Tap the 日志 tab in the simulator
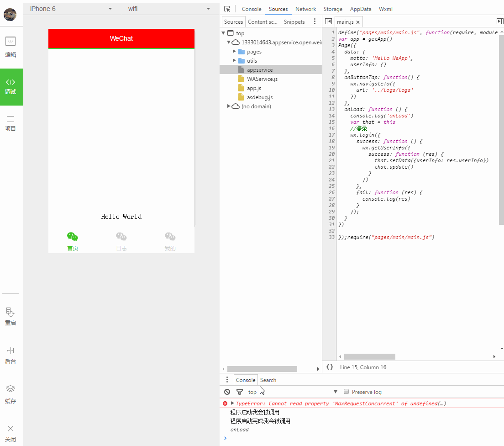 pyautogui.click(x=121, y=241)
